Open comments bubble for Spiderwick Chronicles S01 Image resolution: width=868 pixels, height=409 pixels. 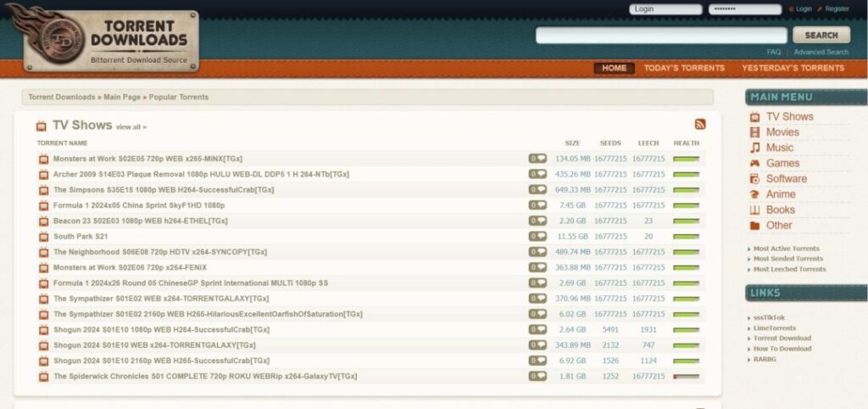pos(537,376)
